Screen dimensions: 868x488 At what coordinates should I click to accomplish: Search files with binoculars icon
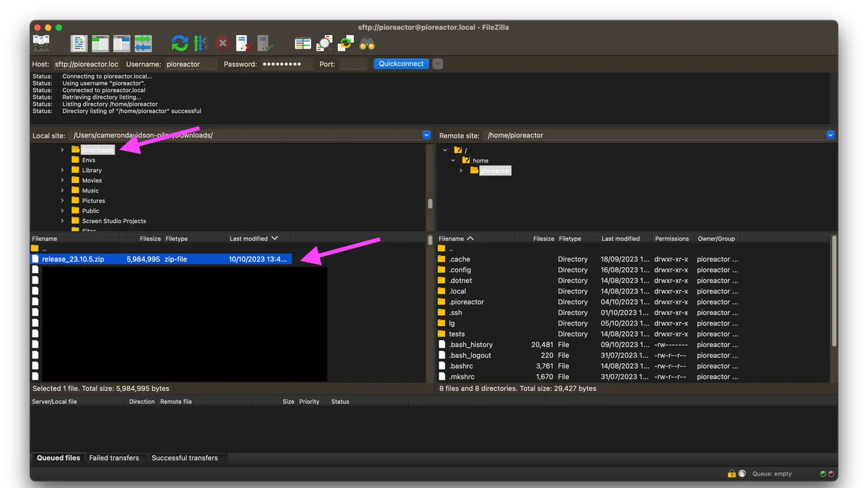click(x=367, y=43)
